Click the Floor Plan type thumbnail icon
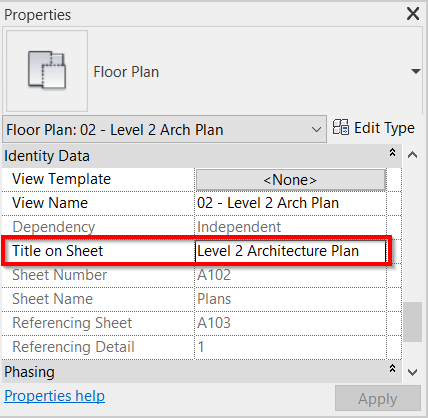This screenshot has width=428, height=418. click(x=47, y=71)
